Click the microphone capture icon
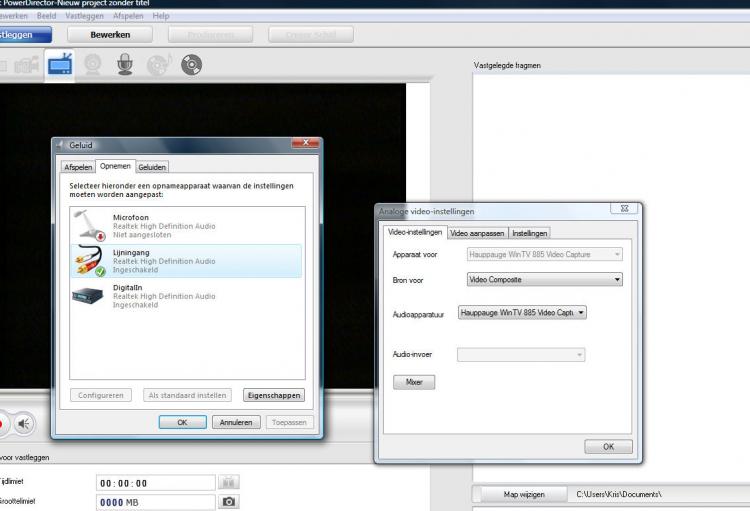Screen dimensions: 750x511 point(125,65)
